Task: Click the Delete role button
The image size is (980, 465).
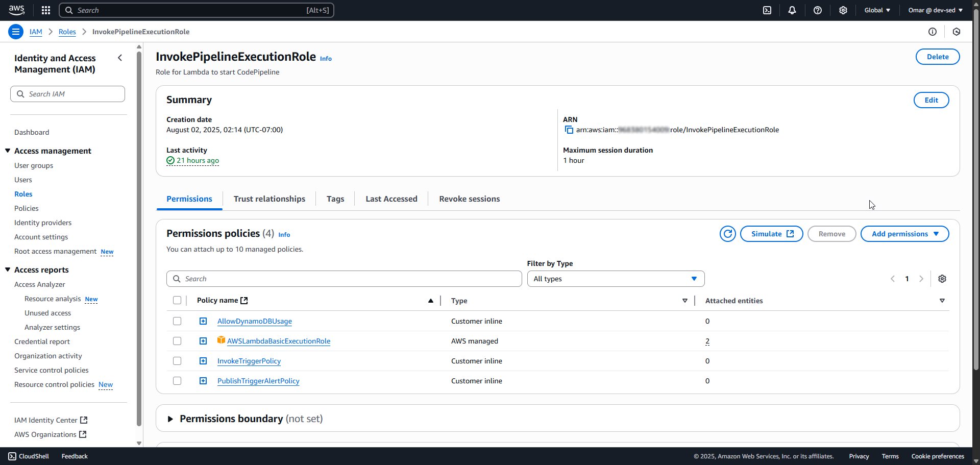Action: coord(938,57)
